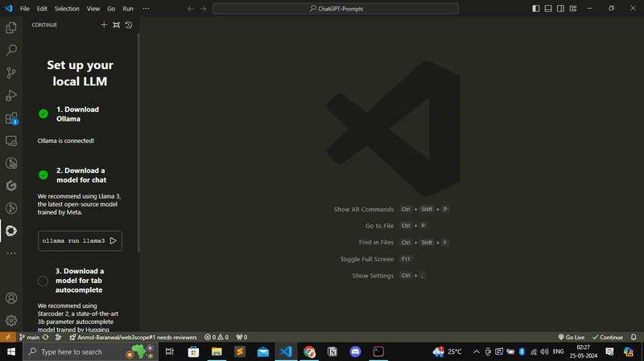Toggle Secondary Side Bar layout icon
This screenshot has height=361, width=644.
[x=560, y=8]
